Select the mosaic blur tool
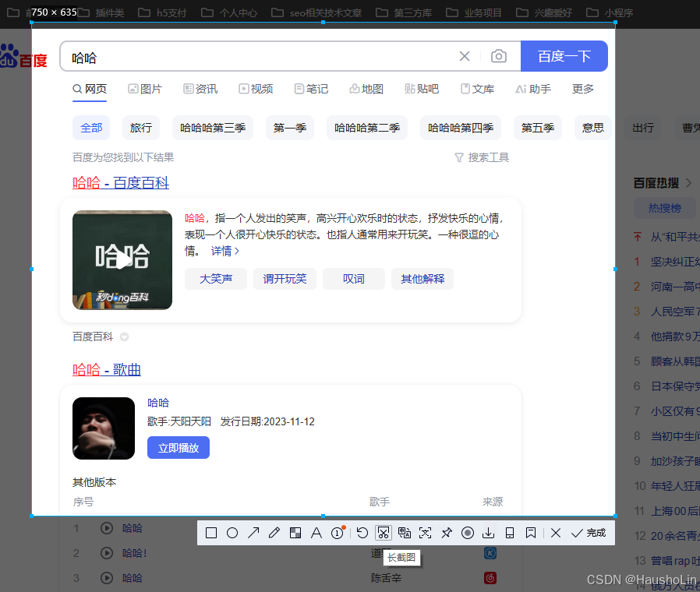 295,533
